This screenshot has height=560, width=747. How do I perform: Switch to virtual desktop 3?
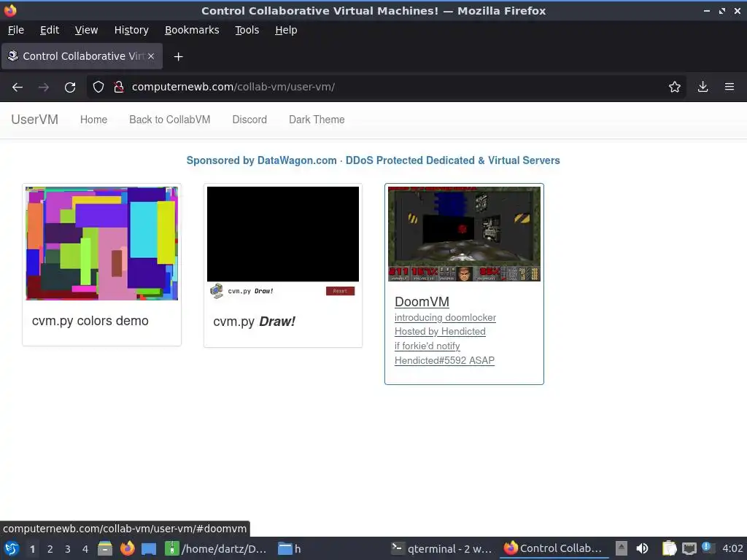tap(68, 549)
